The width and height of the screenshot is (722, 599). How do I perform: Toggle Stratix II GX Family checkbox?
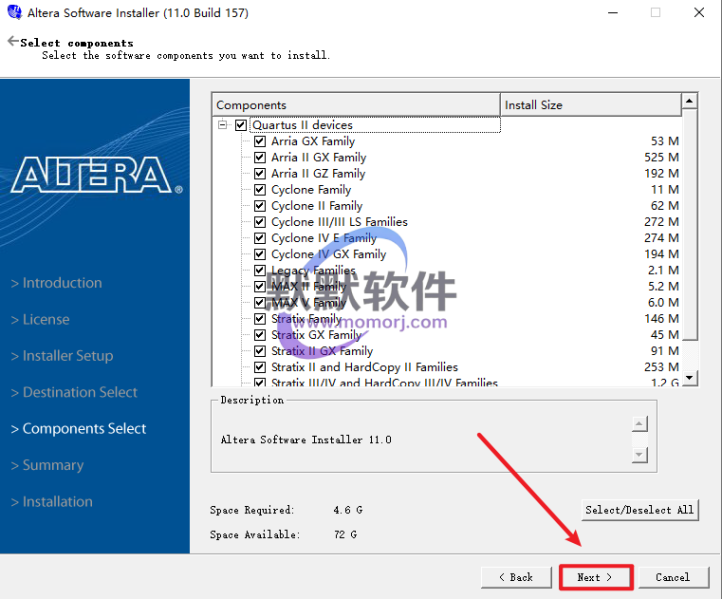click(x=260, y=350)
